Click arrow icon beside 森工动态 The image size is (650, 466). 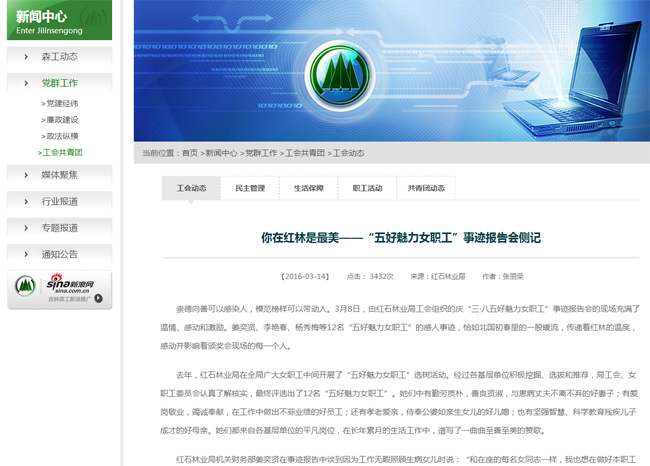25,57
